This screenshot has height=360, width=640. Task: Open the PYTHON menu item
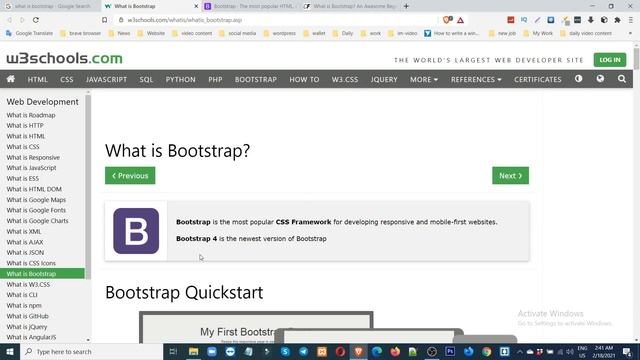point(180,79)
